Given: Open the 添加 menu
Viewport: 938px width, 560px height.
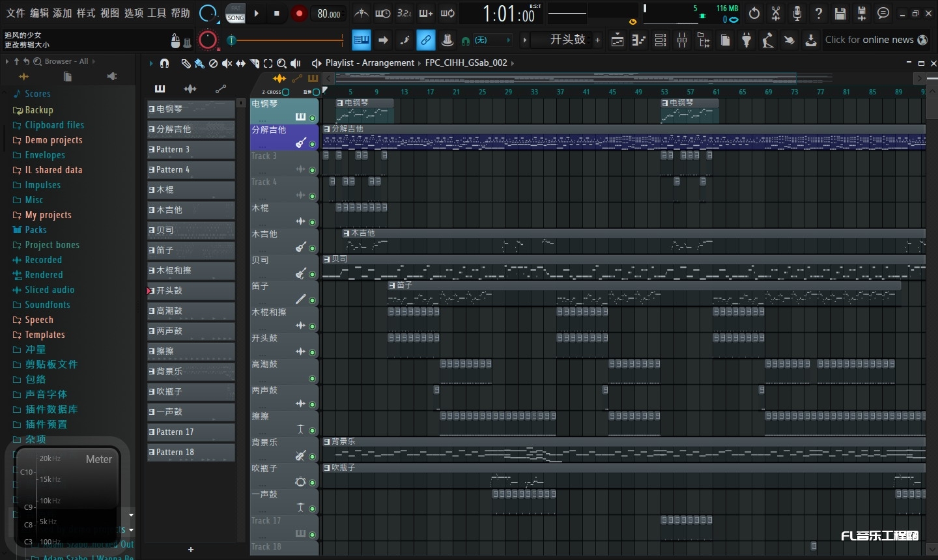Looking at the screenshot, I should [63, 13].
